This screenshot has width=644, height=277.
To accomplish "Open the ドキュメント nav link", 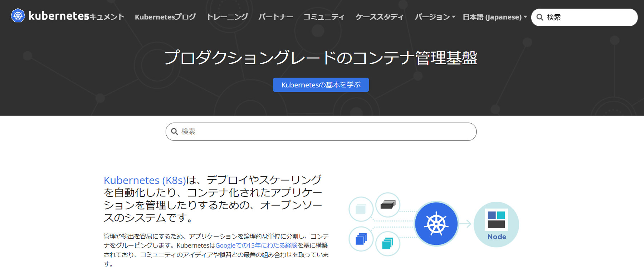I will coord(107,17).
